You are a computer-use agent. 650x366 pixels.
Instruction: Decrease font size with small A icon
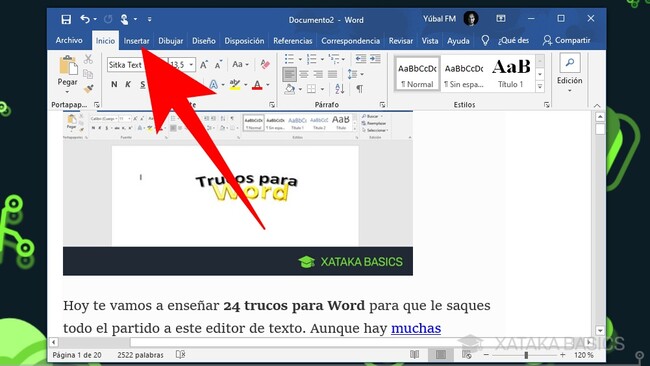pyautogui.click(x=218, y=65)
